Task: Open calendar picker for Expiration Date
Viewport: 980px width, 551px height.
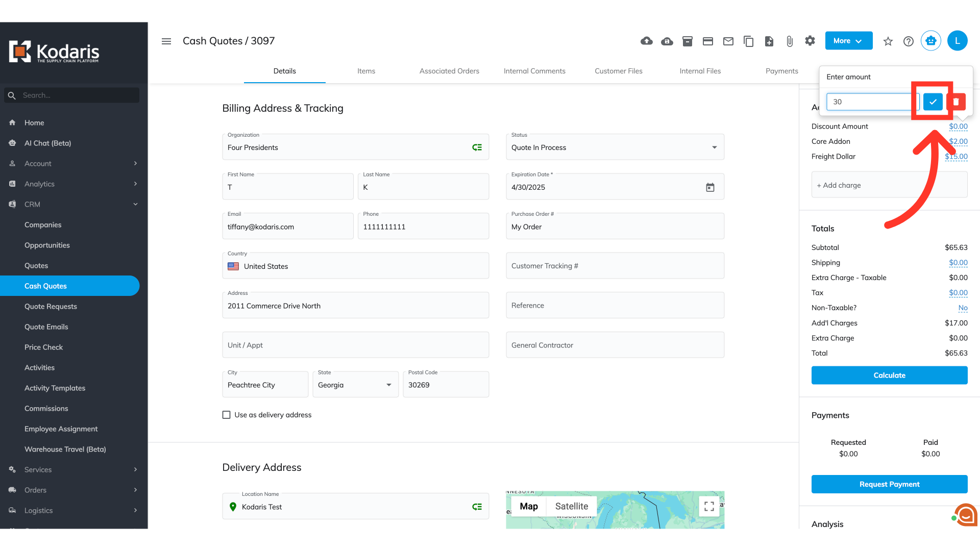Action: pos(710,187)
